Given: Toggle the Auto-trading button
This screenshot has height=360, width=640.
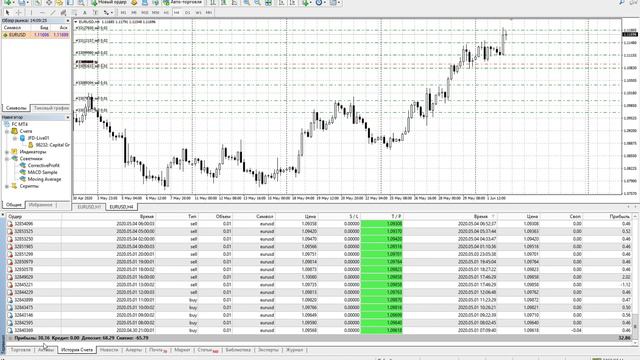Looking at the screenshot, I should (x=182, y=2).
